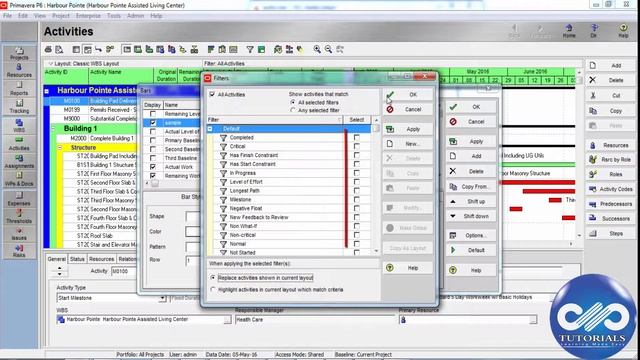Click Steps in right command bar
This screenshot has width=640, height=360.
[x=610, y=233]
